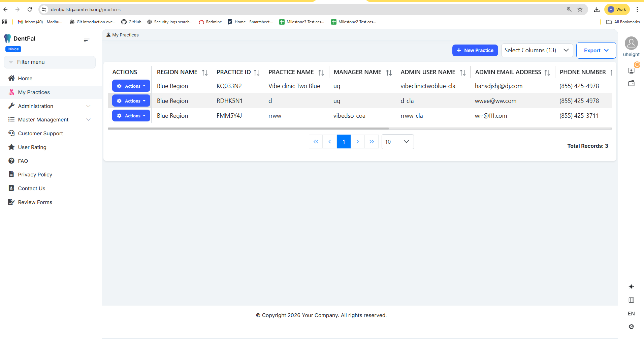This screenshot has width=644, height=339.
Task: Open Customer Support in sidebar
Action: pyautogui.click(x=40, y=134)
